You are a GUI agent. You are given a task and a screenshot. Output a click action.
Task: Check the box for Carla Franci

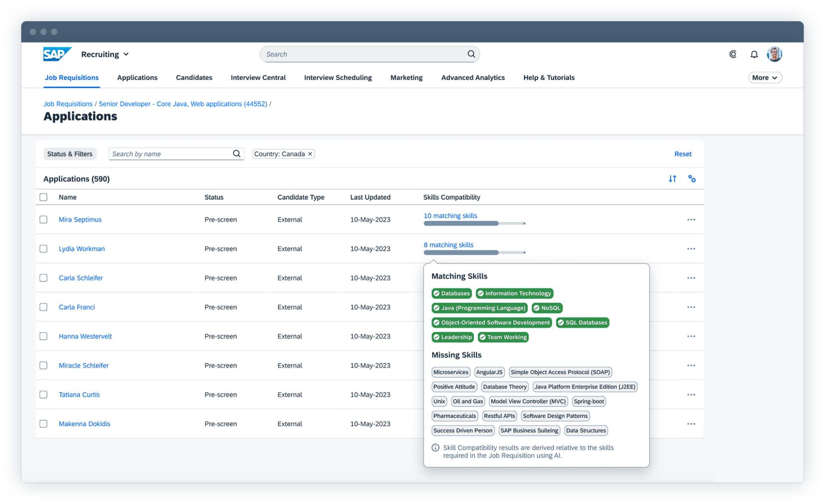[43, 307]
